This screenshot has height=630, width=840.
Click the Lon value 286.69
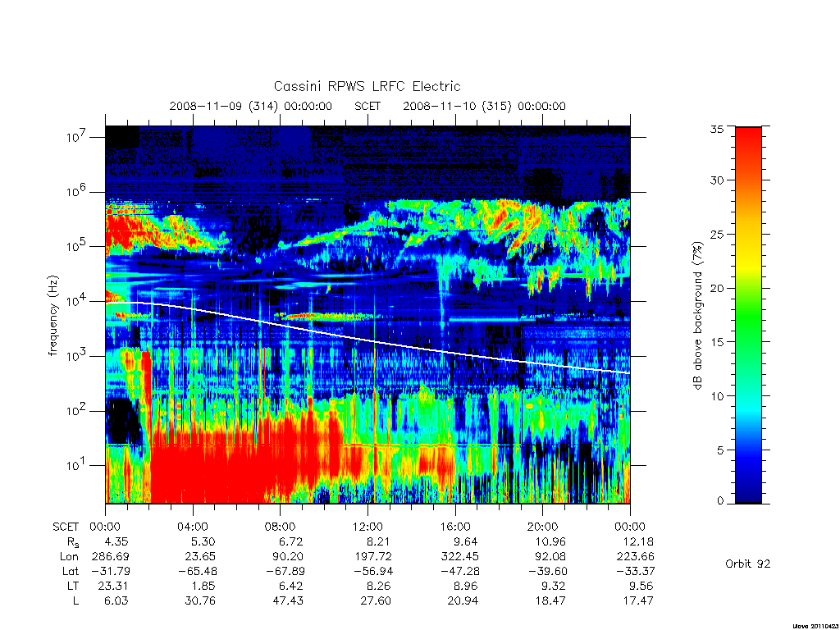(x=111, y=557)
